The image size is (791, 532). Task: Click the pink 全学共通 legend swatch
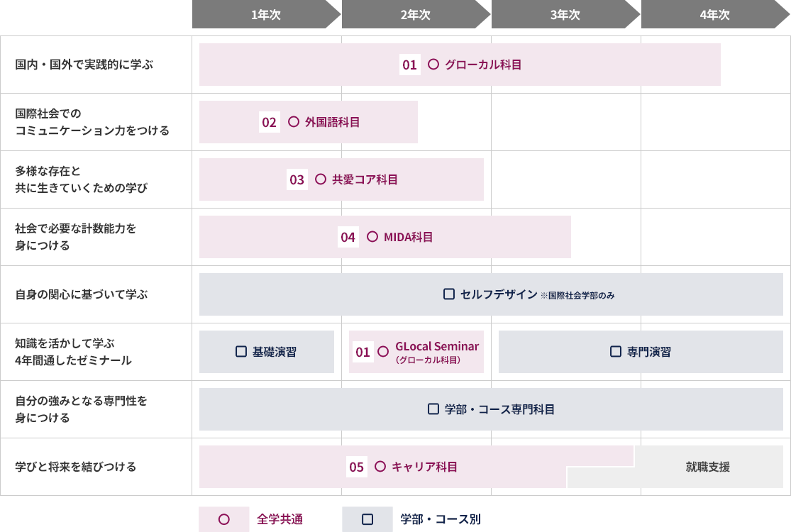click(x=224, y=519)
